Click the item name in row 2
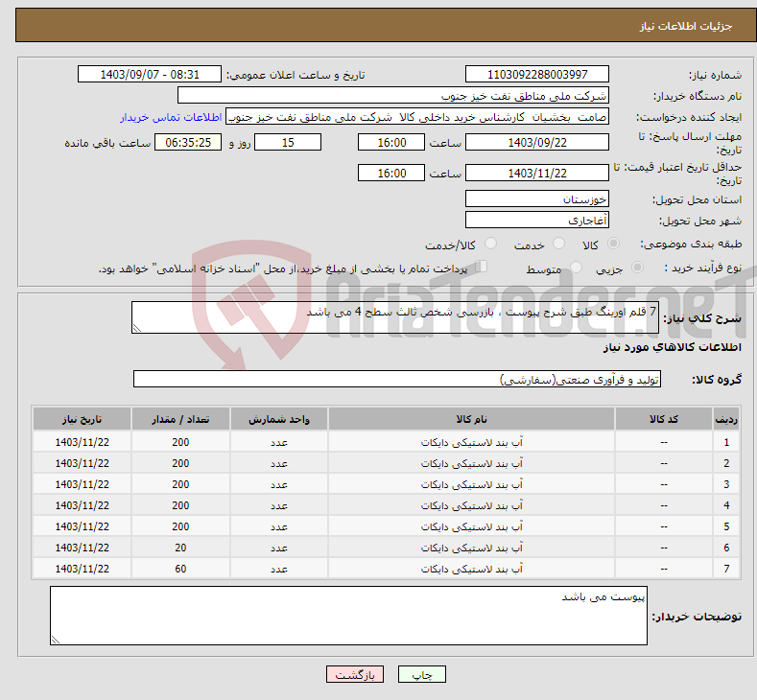 (x=472, y=463)
